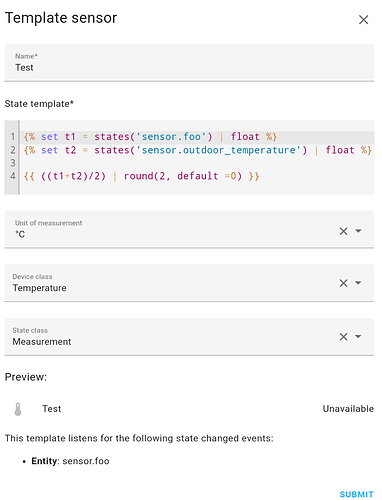Click the SUBMIT button
382x500 pixels.
tap(356, 494)
